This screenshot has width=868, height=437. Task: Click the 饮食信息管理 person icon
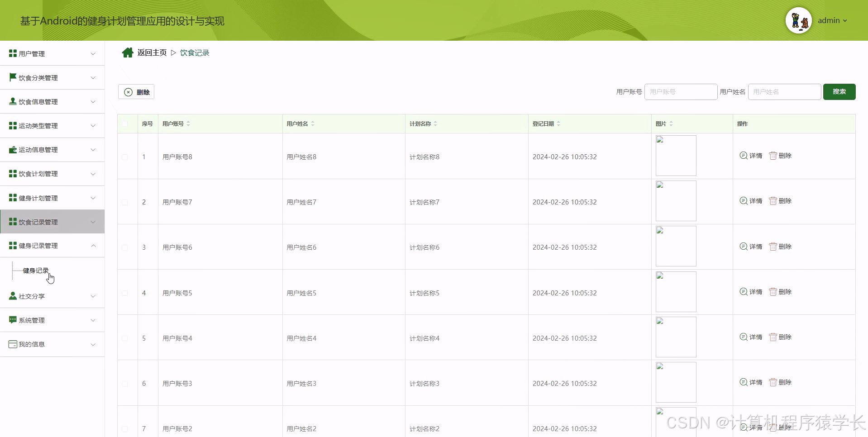13,101
